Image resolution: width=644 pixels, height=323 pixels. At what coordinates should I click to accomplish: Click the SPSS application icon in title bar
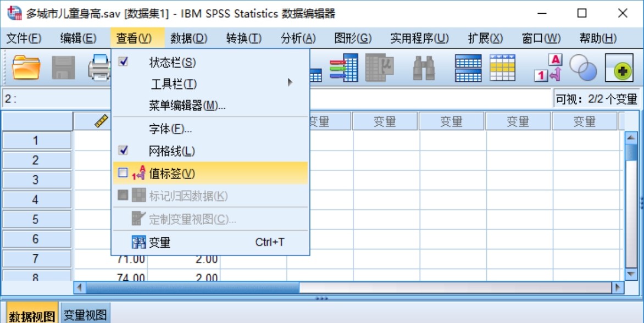click(x=14, y=13)
